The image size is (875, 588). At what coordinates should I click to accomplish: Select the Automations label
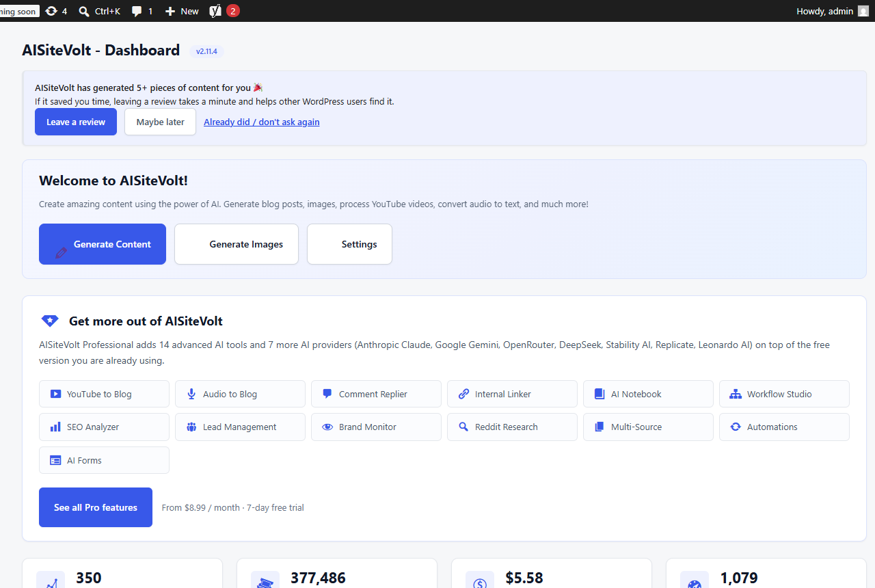click(x=772, y=427)
